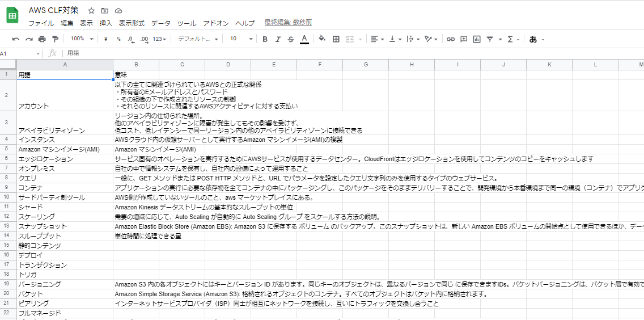Open the horizontal align dropdown
The height and width of the screenshot is (320, 644).
click(x=377, y=39)
